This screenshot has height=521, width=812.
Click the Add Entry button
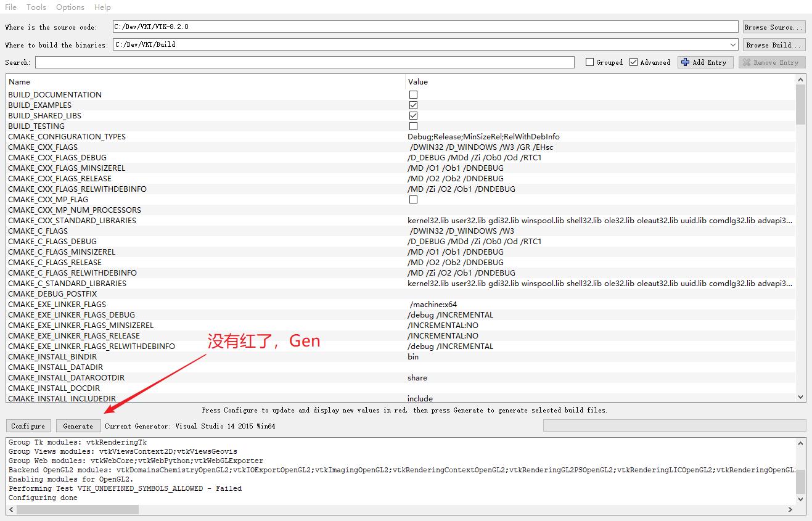tap(705, 62)
